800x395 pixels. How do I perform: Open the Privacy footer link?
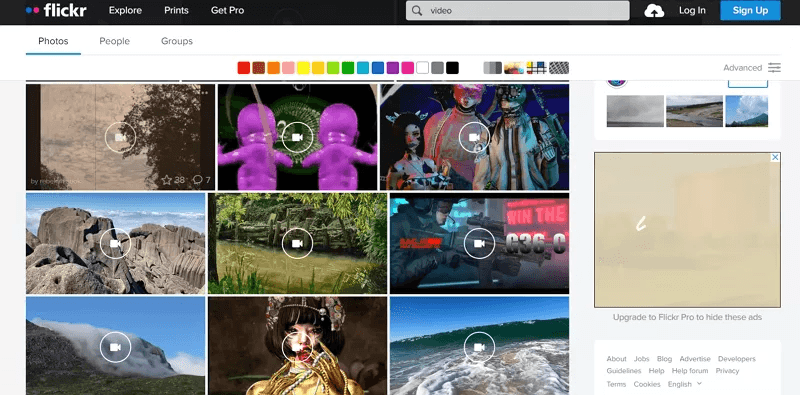(728, 371)
